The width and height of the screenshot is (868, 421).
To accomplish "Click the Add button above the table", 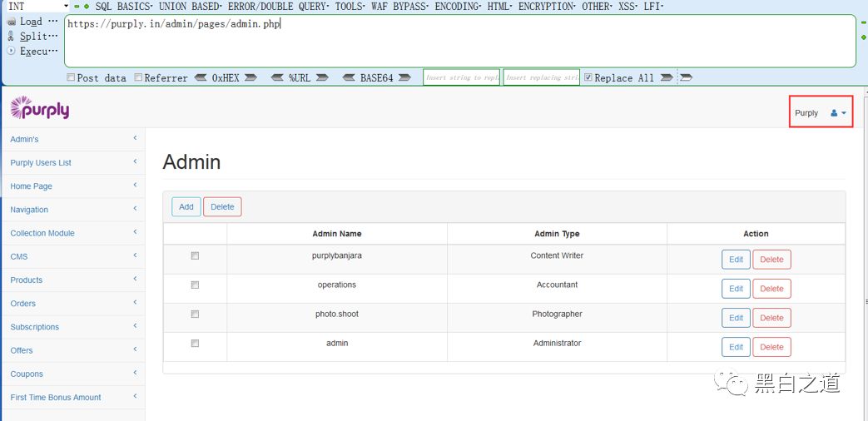I will click(x=186, y=207).
